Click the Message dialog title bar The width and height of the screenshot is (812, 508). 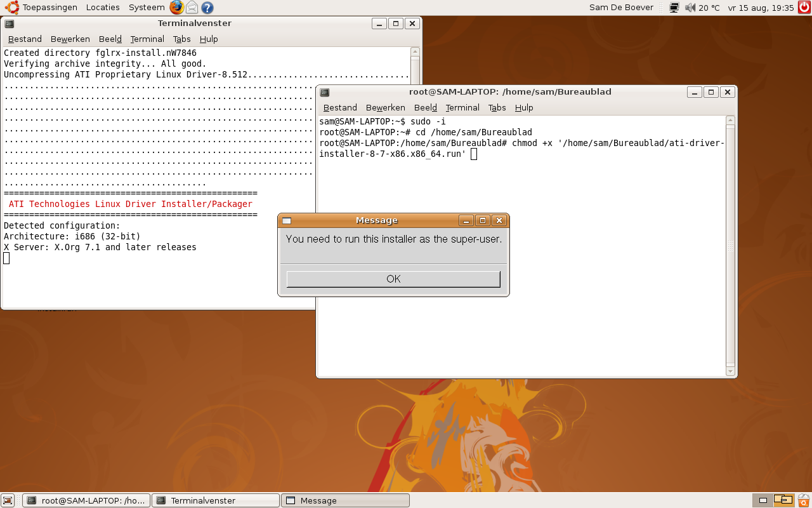(x=377, y=220)
